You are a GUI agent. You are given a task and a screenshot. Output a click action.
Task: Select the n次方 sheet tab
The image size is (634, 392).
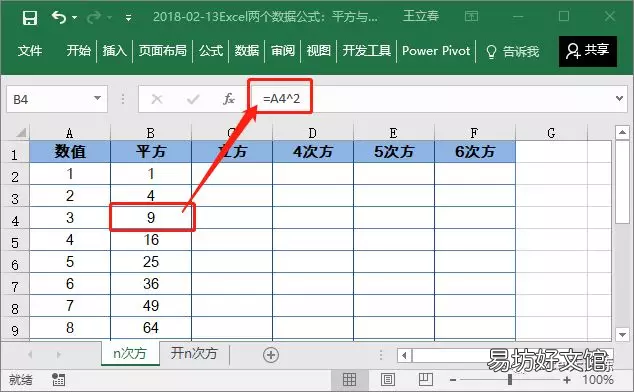coord(130,354)
